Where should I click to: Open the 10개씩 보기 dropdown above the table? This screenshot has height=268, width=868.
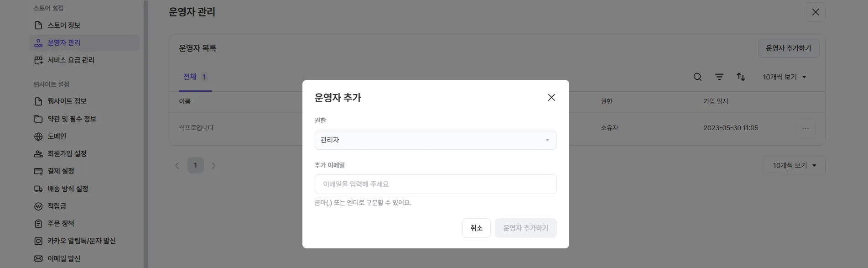(785, 77)
